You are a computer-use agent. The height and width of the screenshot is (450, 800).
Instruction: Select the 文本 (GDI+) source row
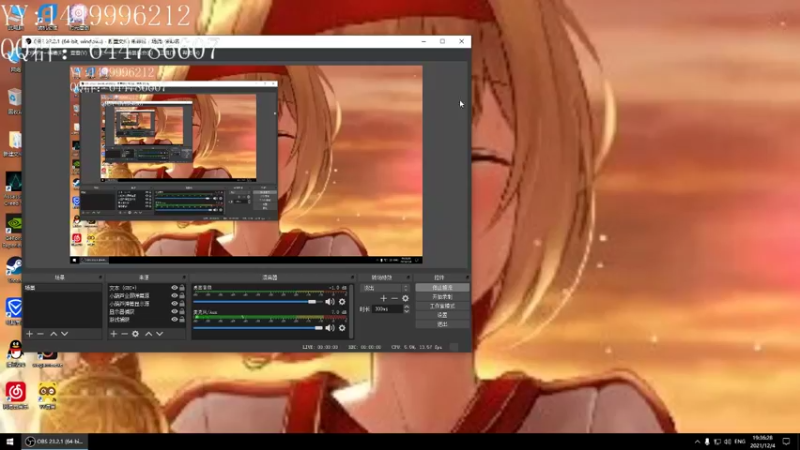[139, 288]
